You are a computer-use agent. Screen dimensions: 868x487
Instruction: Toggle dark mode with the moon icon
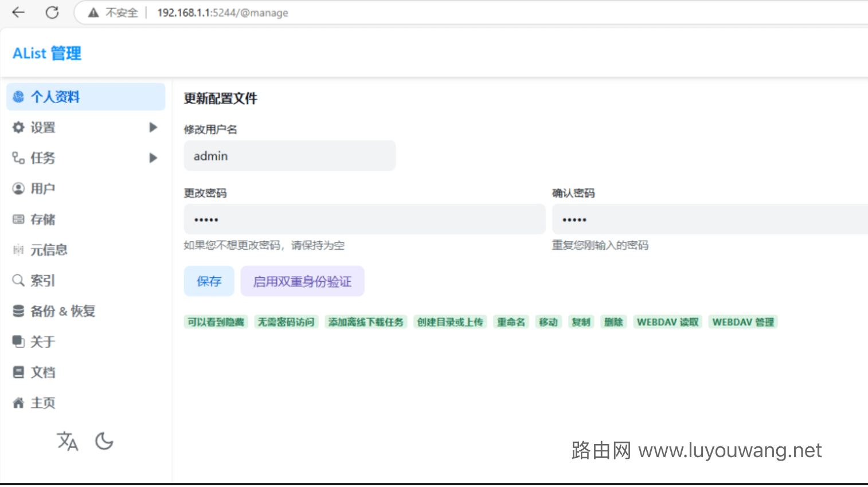(104, 441)
